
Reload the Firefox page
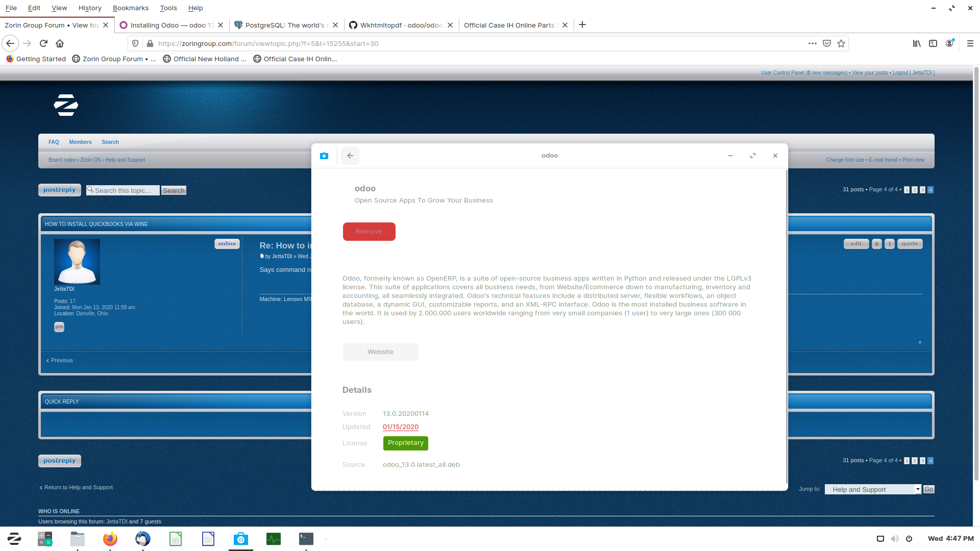[43, 43]
